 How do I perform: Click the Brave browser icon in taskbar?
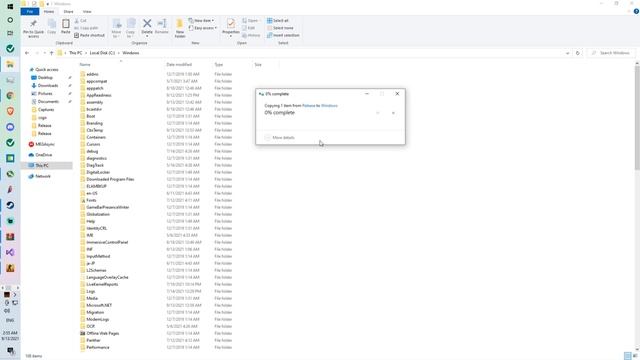point(10,111)
